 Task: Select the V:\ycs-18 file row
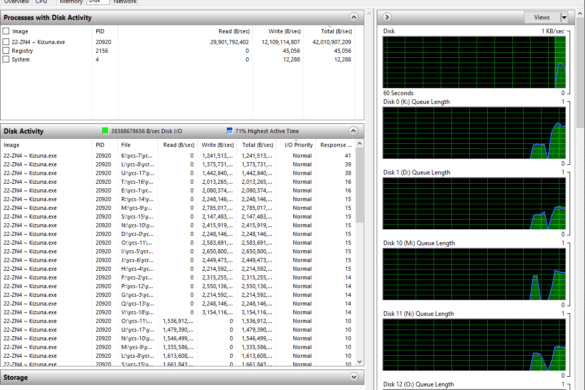click(x=178, y=312)
